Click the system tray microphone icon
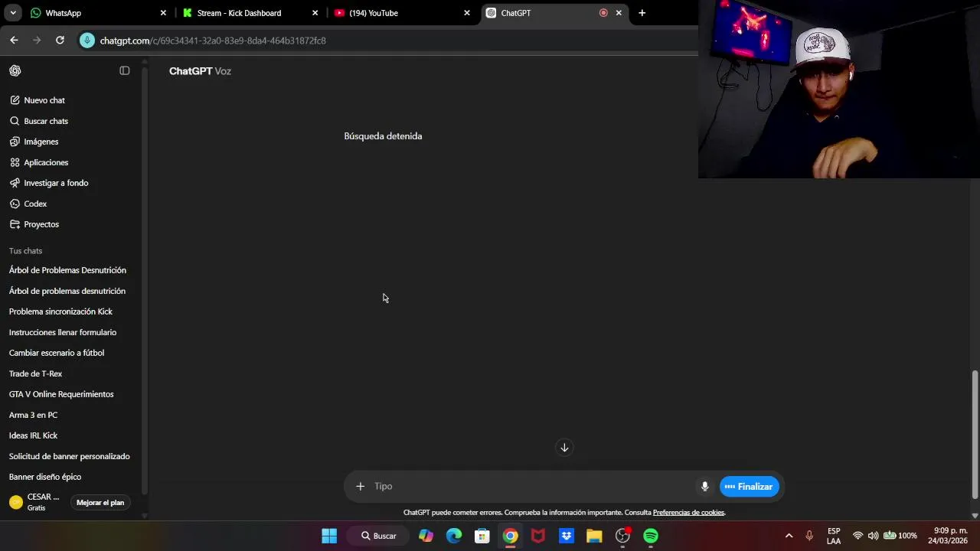This screenshot has height=551, width=980. click(809, 536)
